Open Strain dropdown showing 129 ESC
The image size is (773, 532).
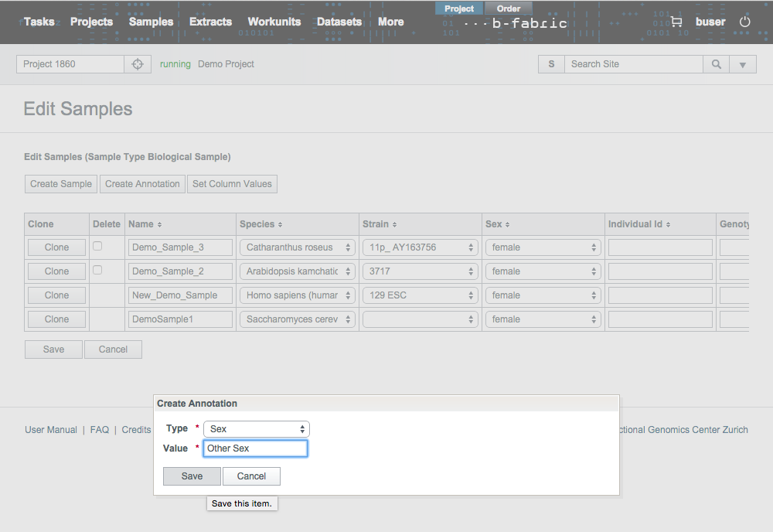point(420,295)
